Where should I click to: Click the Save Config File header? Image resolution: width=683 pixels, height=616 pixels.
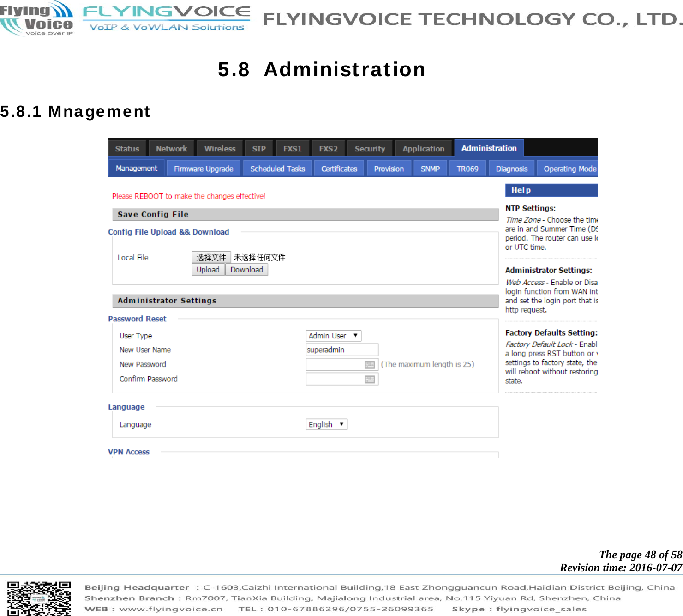pos(306,214)
